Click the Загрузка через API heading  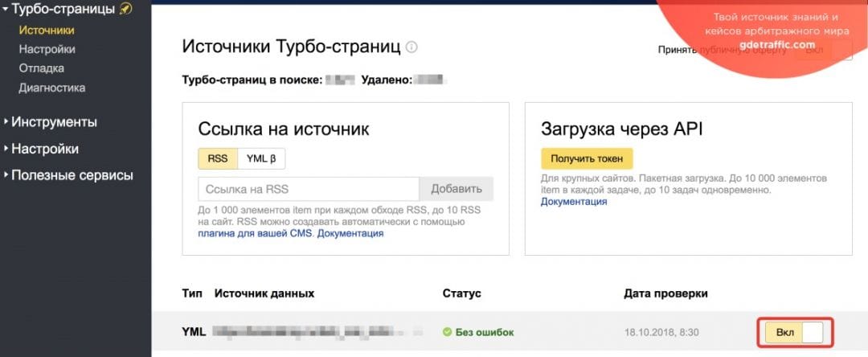tap(621, 129)
